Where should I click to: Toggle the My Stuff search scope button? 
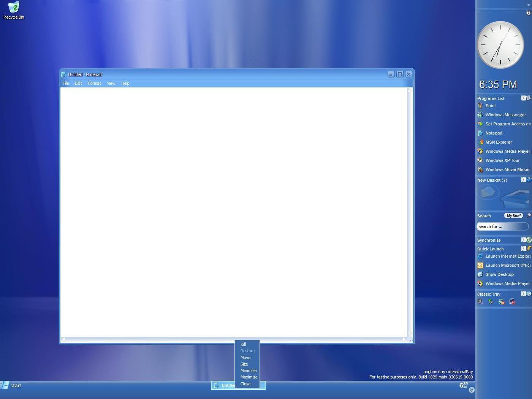pyautogui.click(x=513, y=215)
